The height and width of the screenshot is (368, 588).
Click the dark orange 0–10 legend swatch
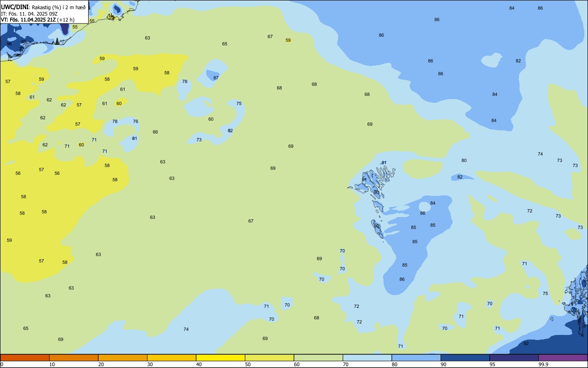point(25,357)
